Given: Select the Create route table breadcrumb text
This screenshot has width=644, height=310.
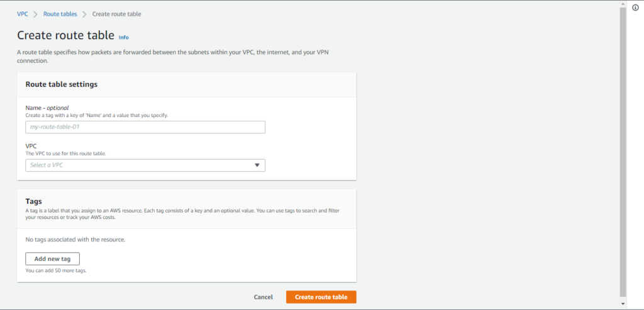Looking at the screenshot, I should pyautogui.click(x=116, y=14).
